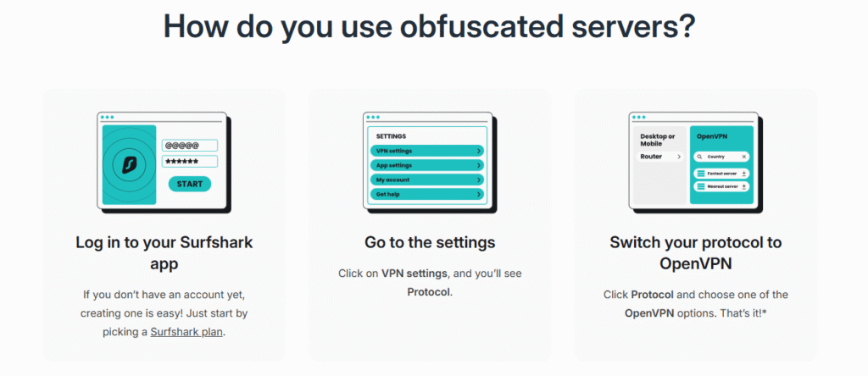Click the list icon next to Fastest server
This screenshot has width=868, height=376.
click(x=700, y=174)
